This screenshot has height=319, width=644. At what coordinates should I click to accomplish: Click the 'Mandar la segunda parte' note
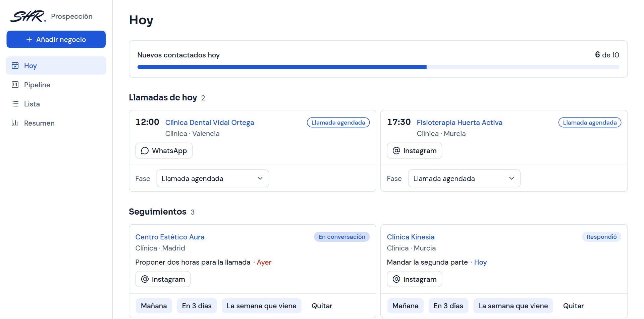427,262
